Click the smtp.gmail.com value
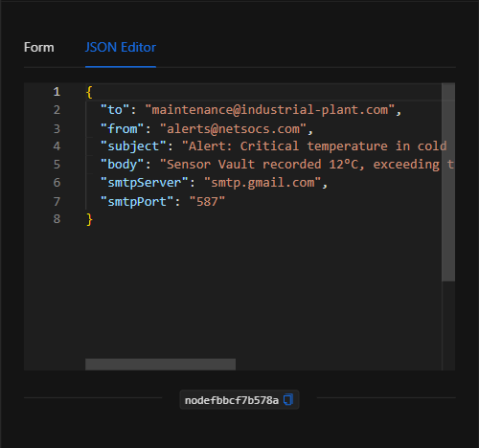This screenshot has width=479, height=448. (x=262, y=183)
